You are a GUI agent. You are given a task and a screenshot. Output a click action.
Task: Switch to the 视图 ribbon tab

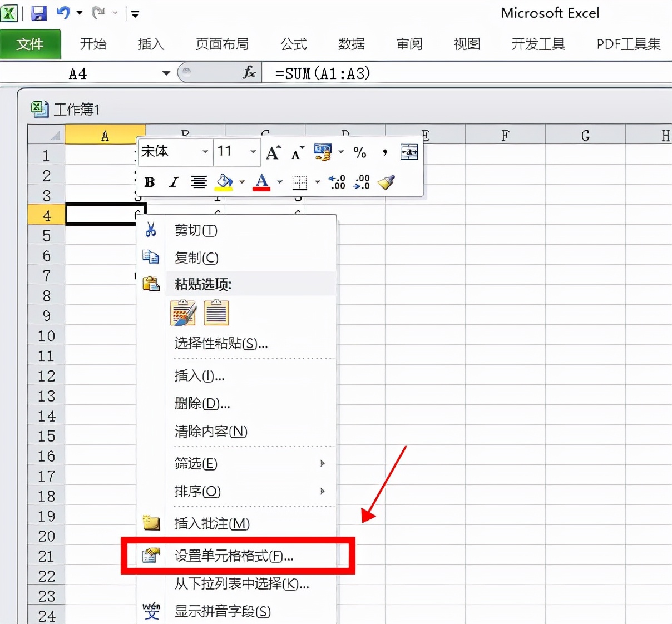click(x=467, y=44)
